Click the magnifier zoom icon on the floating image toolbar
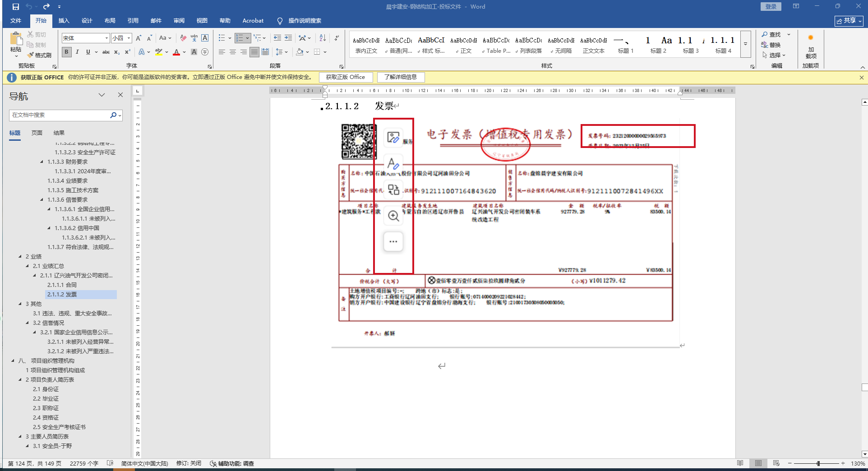The width and height of the screenshot is (868, 471). coord(393,216)
